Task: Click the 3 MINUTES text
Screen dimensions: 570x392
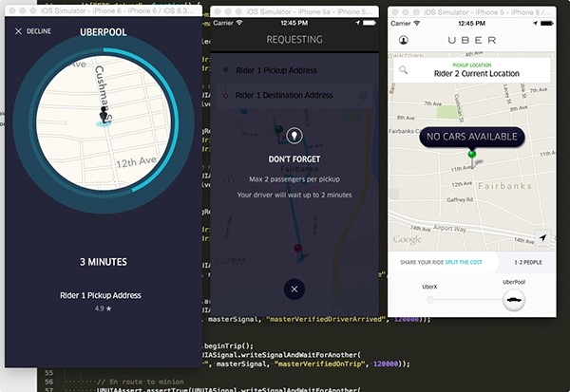Action: [x=104, y=262]
